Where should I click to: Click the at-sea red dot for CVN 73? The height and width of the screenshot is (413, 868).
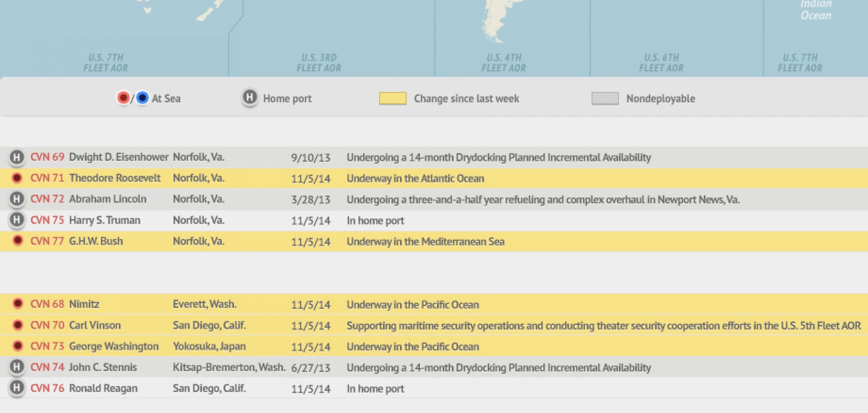(18, 346)
